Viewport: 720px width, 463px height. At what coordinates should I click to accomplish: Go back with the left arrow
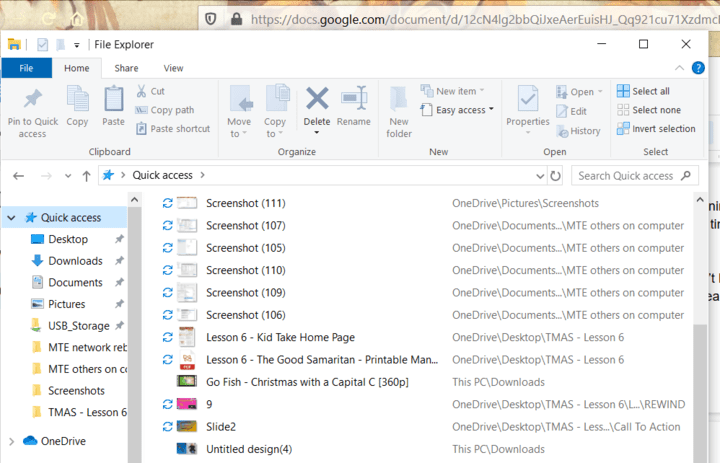(x=18, y=175)
